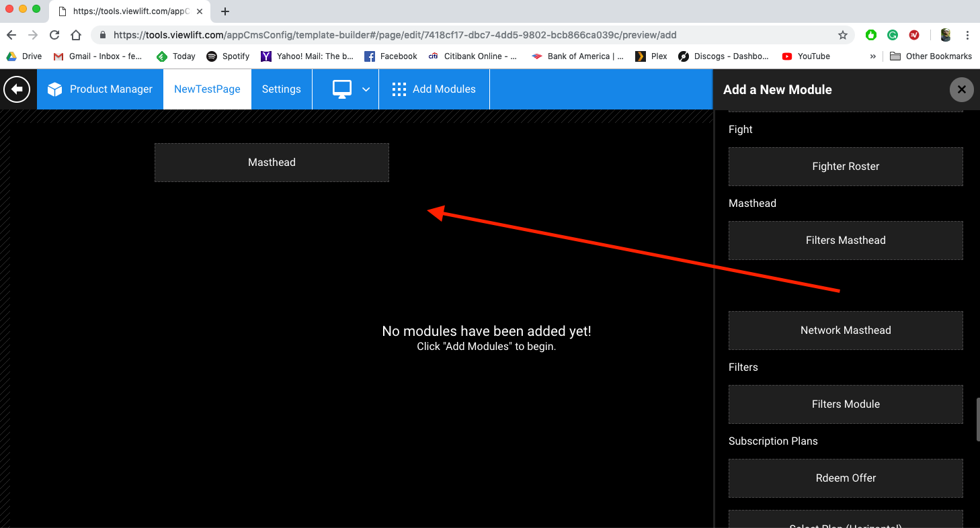Select the Network Masthead module
The image size is (980, 528).
coord(846,331)
